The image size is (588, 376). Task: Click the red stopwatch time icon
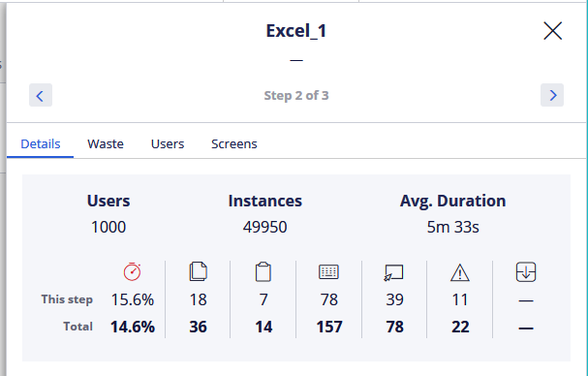pos(132,271)
